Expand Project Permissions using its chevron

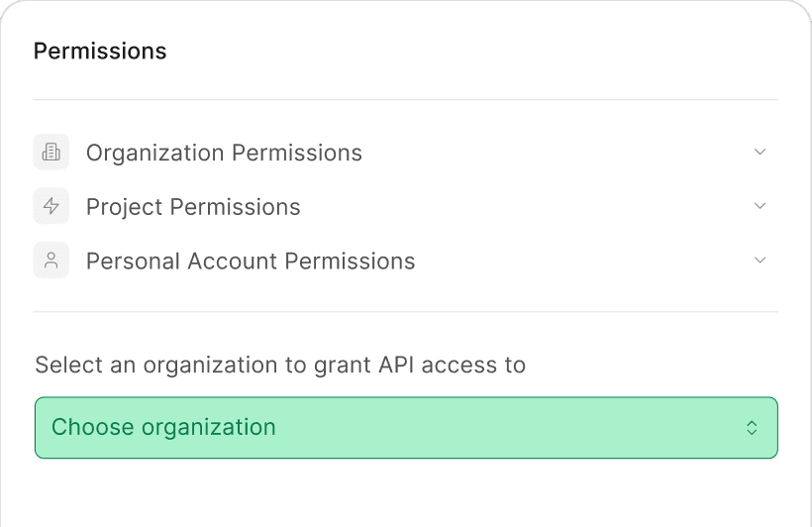(x=760, y=206)
